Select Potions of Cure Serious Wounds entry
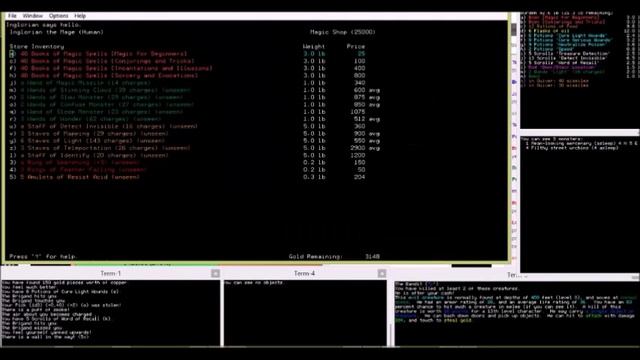The height and width of the screenshot is (360, 640). pyautogui.click(x=570, y=40)
